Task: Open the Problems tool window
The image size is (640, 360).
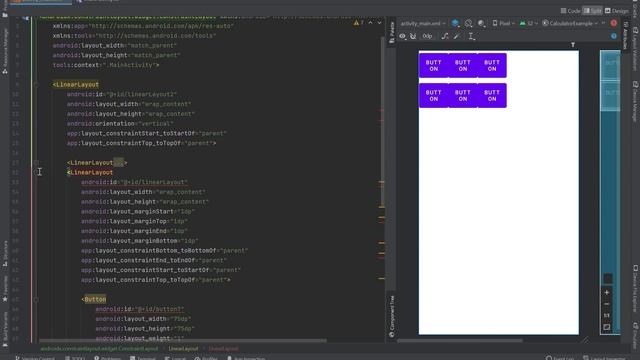Action: (x=107, y=358)
